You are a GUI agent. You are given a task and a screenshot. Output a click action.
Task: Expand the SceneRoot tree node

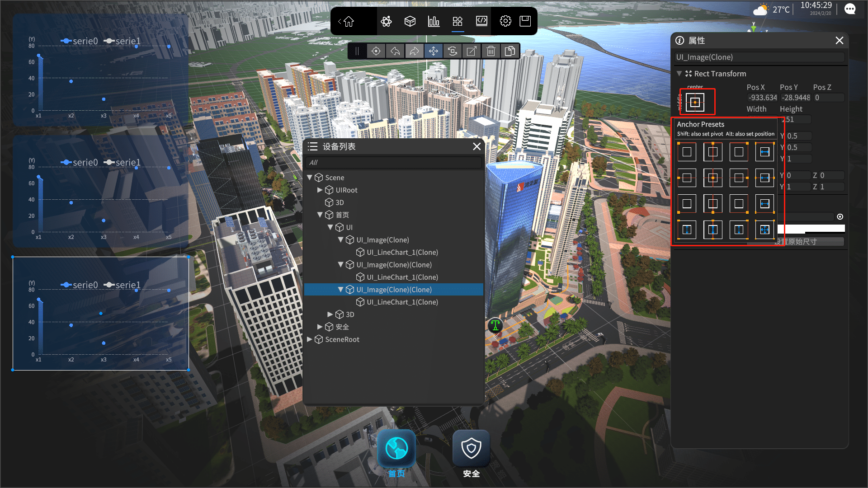point(310,339)
